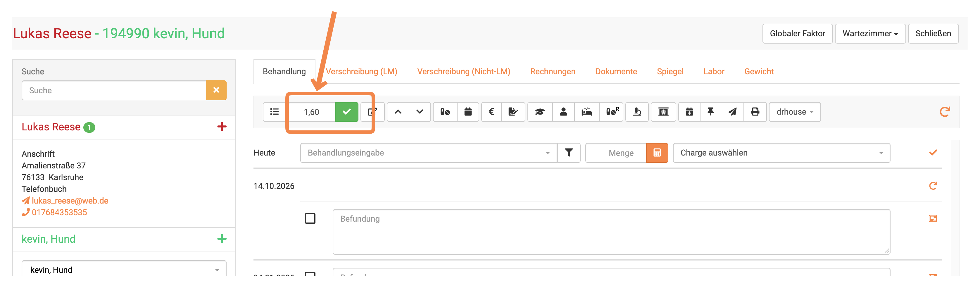The width and height of the screenshot is (980, 288).
Task: Click the edit note icon
Action: (372, 112)
